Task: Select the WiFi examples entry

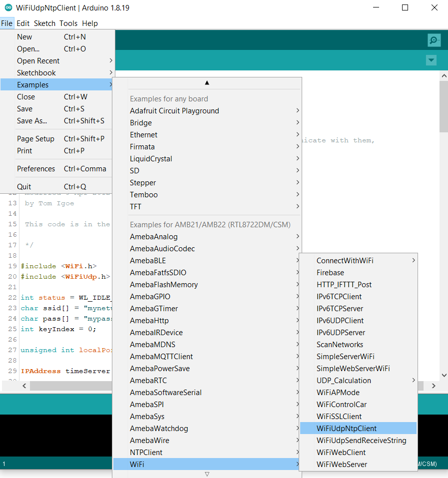Action: 207,465
